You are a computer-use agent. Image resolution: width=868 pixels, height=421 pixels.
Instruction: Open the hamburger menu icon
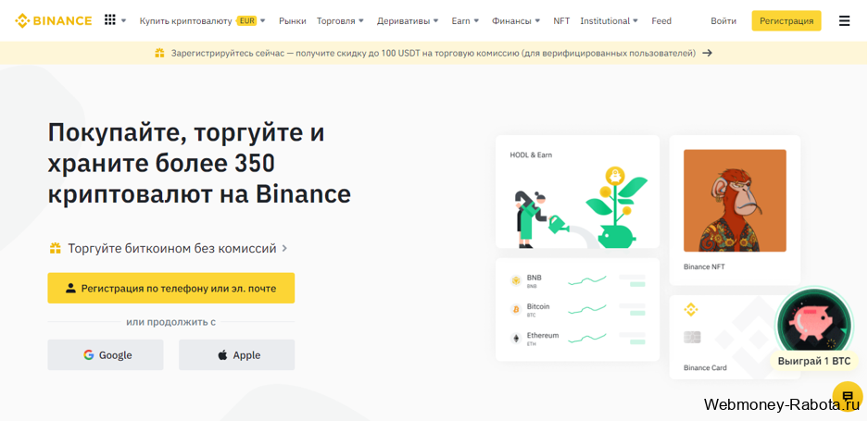point(844,21)
